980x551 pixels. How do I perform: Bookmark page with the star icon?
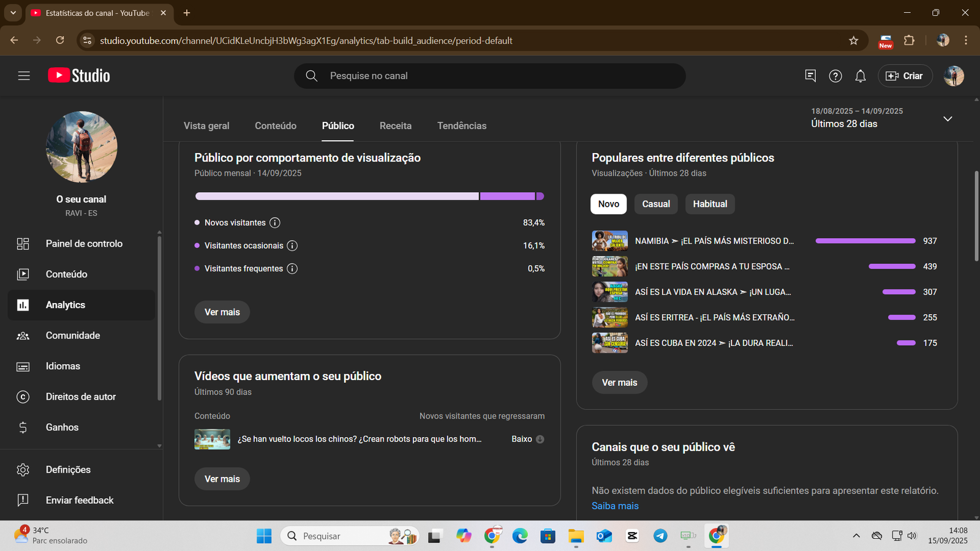point(853,40)
